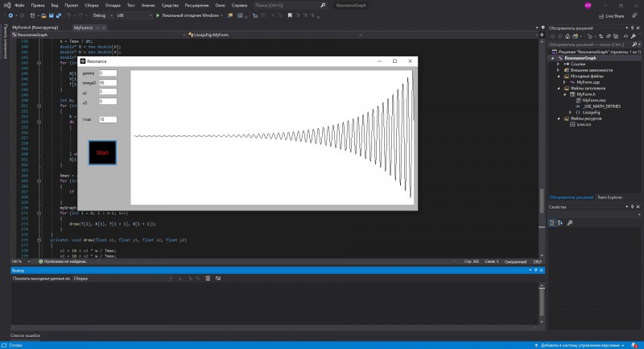Click Добавить в систему управления версиями
644x349 pixels.
580,345
